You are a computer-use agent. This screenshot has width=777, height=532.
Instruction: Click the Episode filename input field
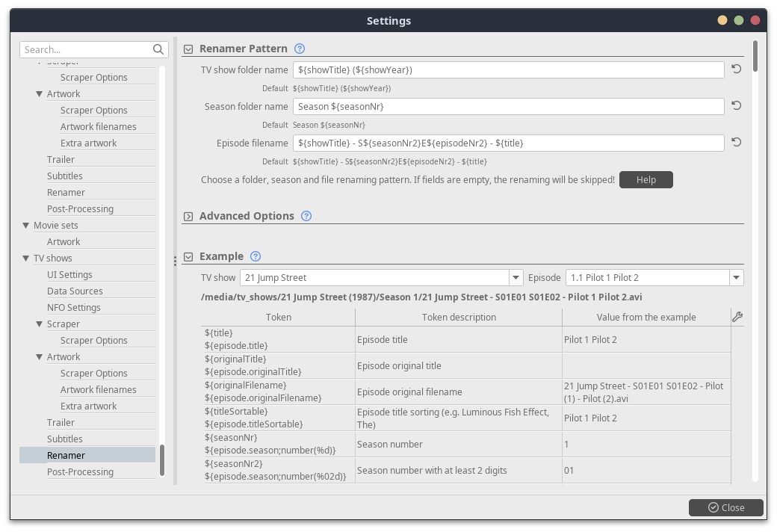point(508,143)
